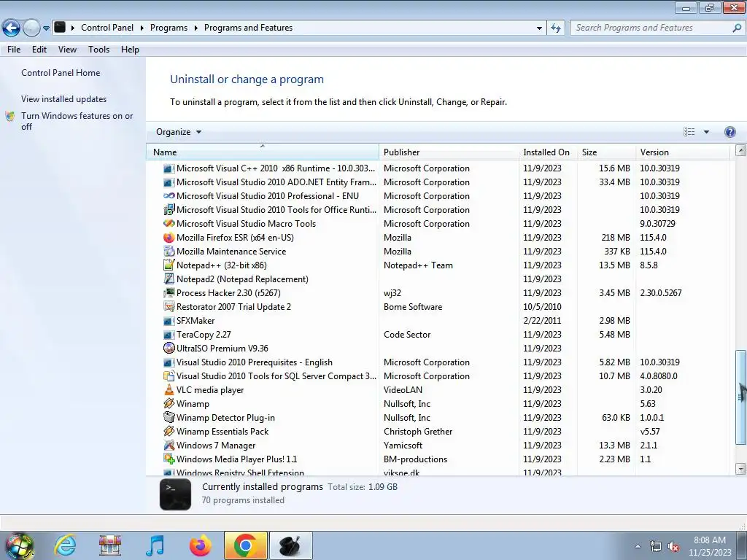Open the help question mark icon
This screenshot has width=747, height=560.
coord(729,132)
